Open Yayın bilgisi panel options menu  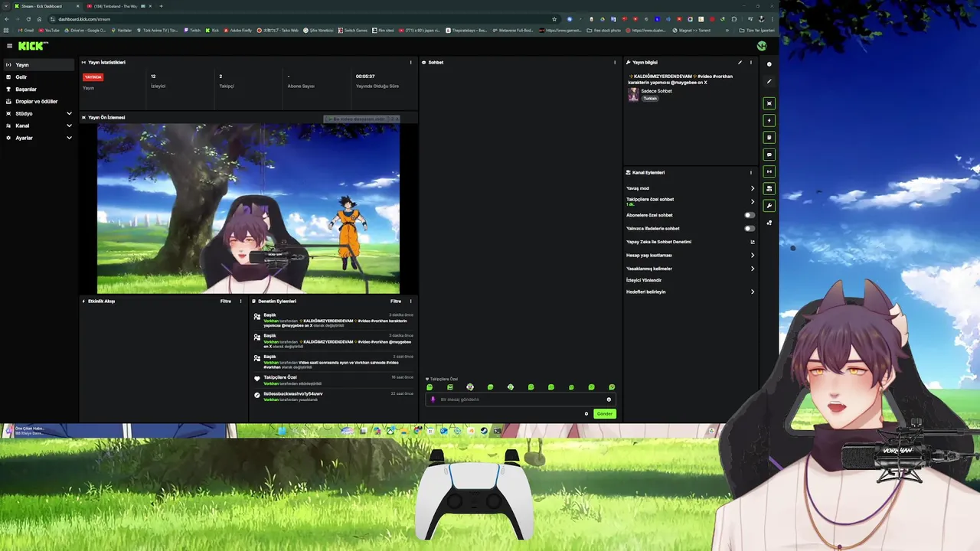point(751,63)
